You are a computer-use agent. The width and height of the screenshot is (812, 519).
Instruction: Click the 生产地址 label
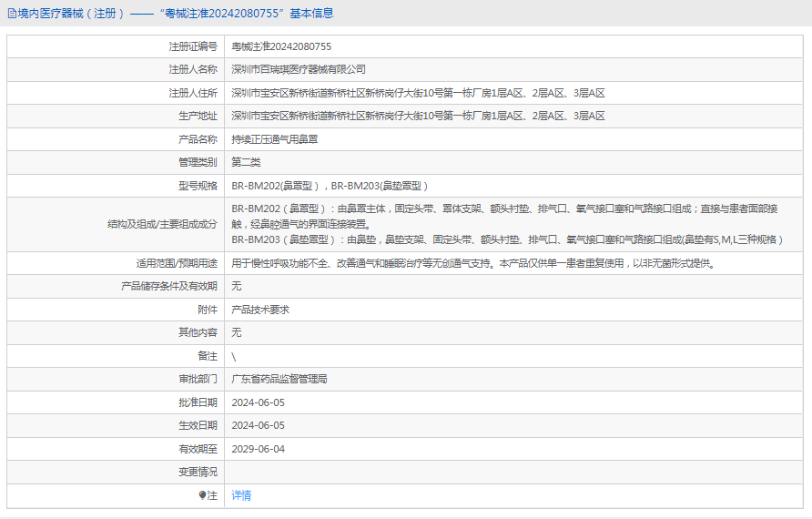point(198,116)
